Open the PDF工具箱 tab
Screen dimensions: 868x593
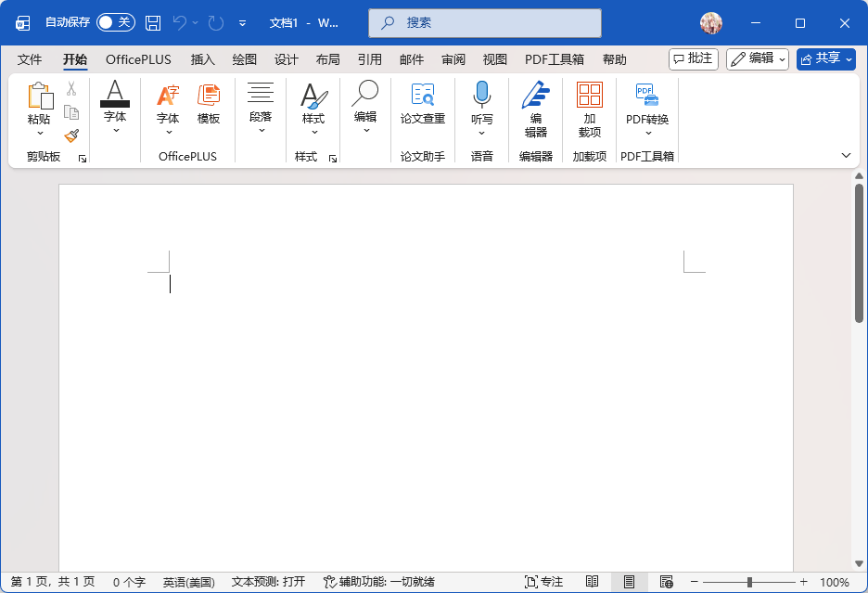[x=555, y=59]
